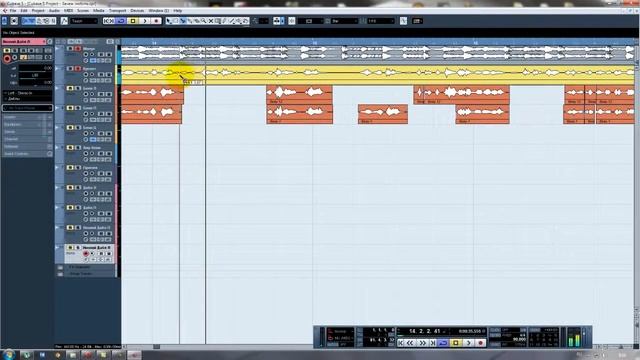This screenshot has width=640, height=360.
Task: Toggle the metronome Click button
Action: tap(495, 330)
